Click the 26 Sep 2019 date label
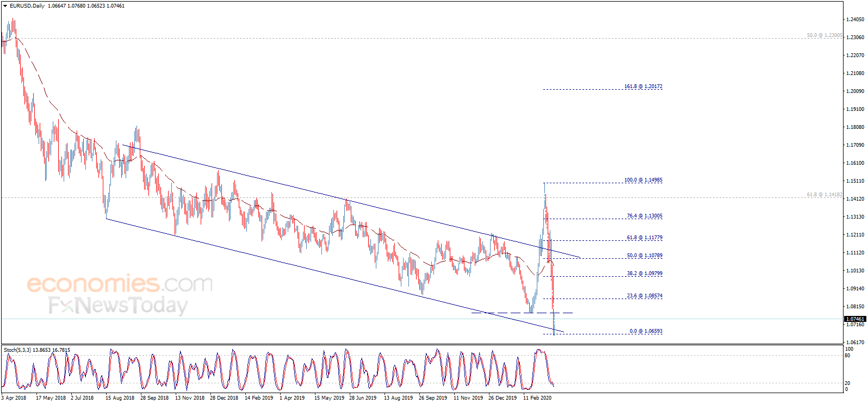868x404 pixels. pyautogui.click(x=433, y=398)
